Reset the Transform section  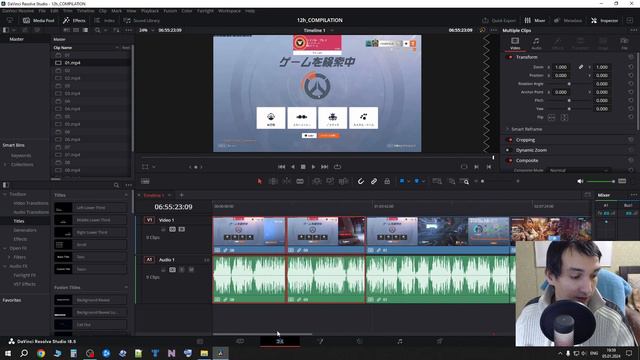[631, 57]
